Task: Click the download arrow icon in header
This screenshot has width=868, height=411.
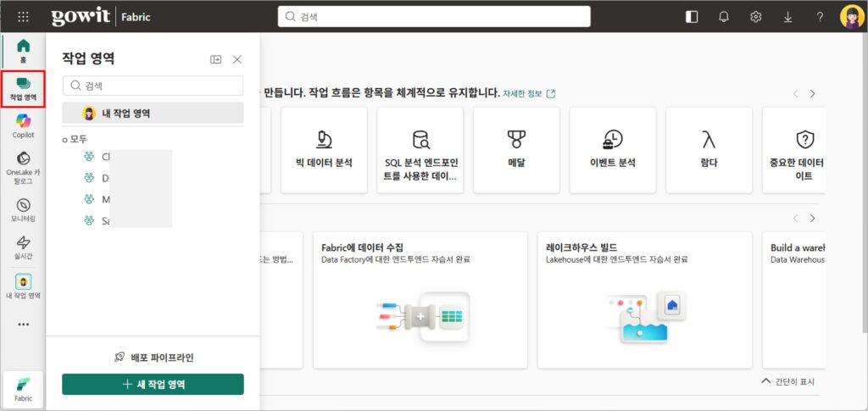Action: click(787, 17)
